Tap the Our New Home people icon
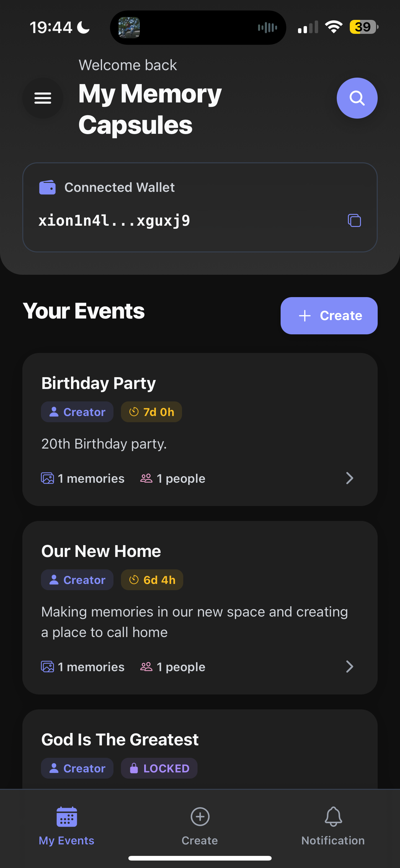 click(146, 667)
